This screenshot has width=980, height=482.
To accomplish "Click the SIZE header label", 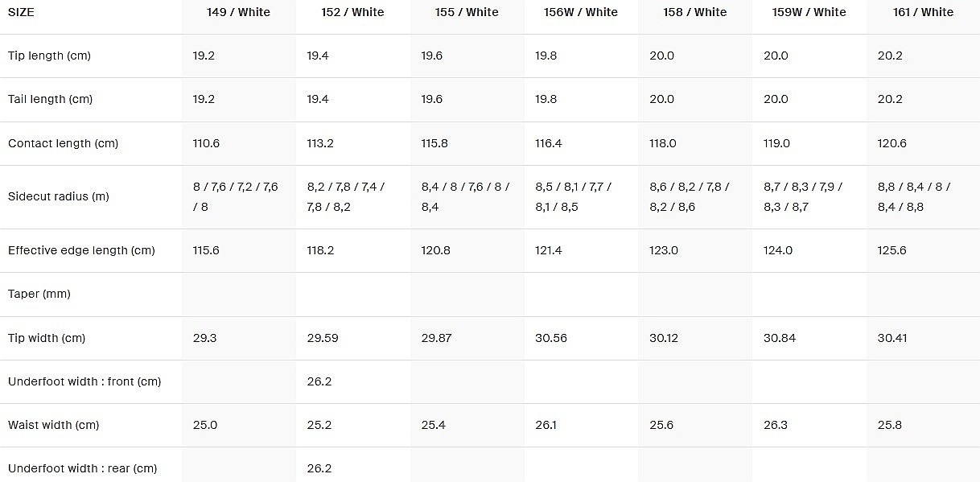I will [21, 12].
